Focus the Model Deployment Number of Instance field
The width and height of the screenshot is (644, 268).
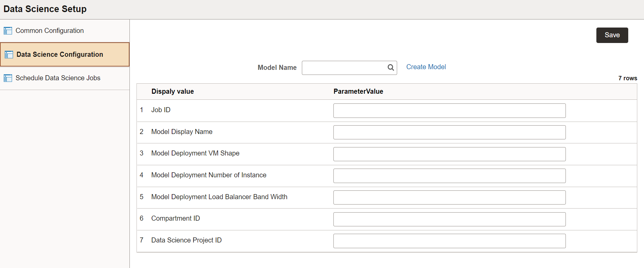tap(449, 176)
